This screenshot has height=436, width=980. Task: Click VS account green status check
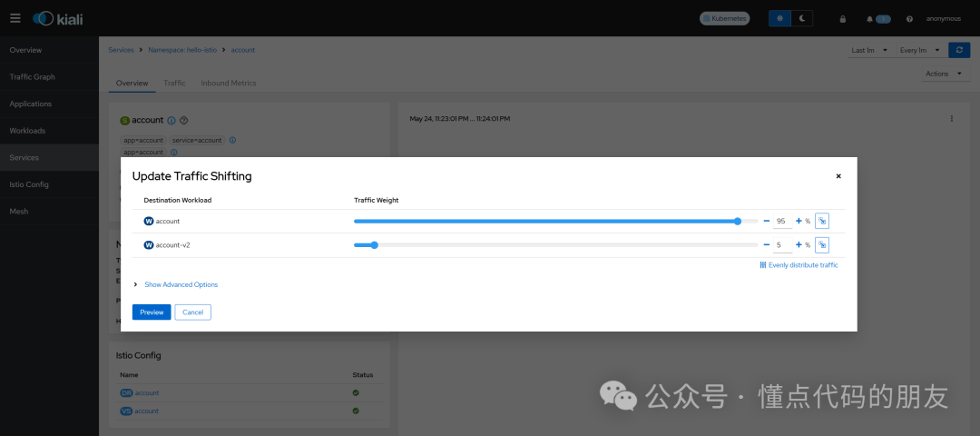(356, 411)
